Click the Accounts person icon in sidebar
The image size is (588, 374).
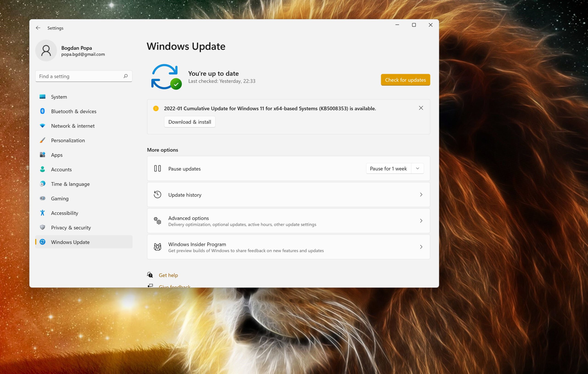coord(42,169)
